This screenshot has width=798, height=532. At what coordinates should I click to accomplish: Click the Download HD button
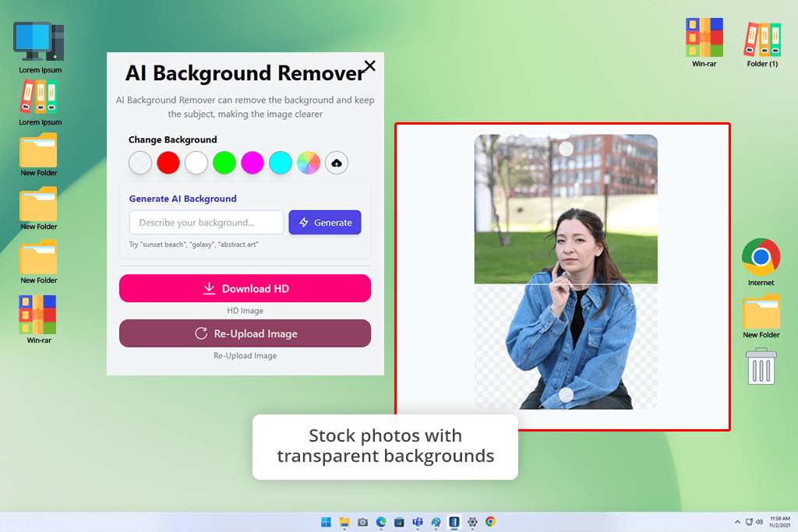(x=245, y=288)
